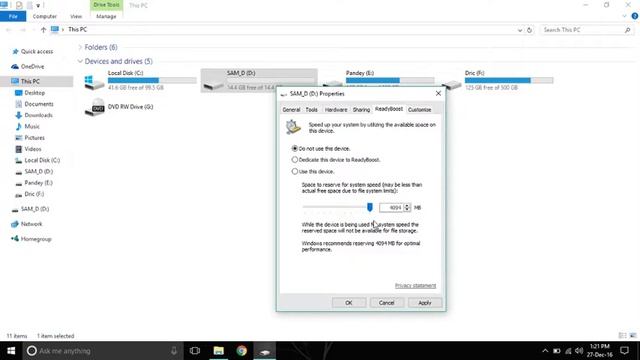Close the SAM_D Properties dialog

point(438,93)
